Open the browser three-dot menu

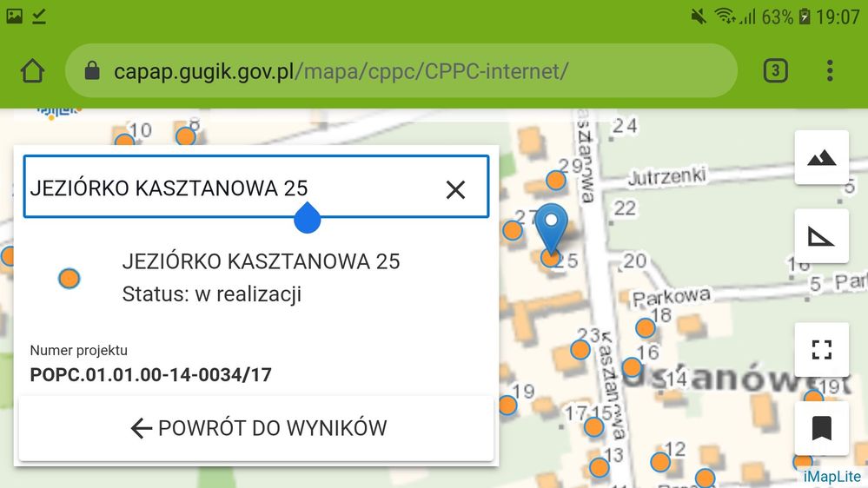[x=829, y=71]
